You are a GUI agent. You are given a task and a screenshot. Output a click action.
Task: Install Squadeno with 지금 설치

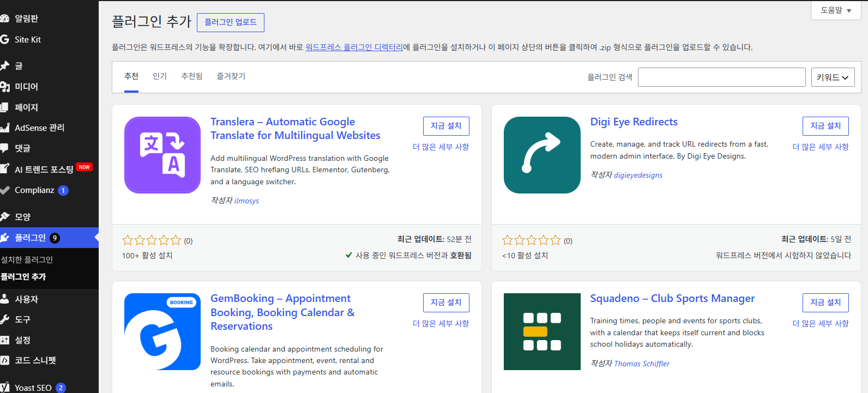click(825, 303)
